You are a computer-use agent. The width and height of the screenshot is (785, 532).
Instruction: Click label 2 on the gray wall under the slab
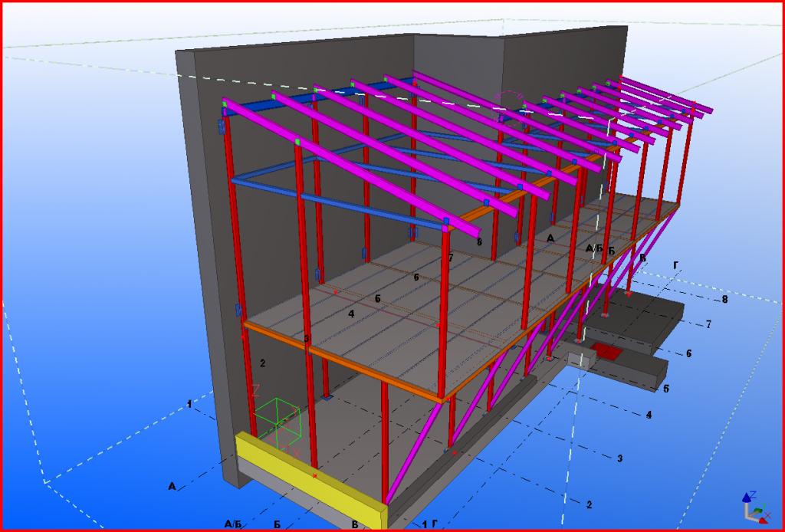(x=262, y=363)
